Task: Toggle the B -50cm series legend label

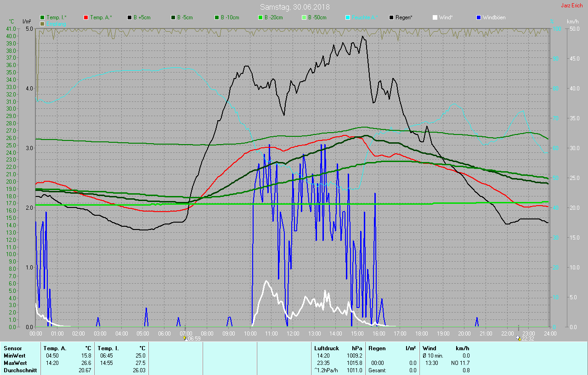Action: click(317, 17)
